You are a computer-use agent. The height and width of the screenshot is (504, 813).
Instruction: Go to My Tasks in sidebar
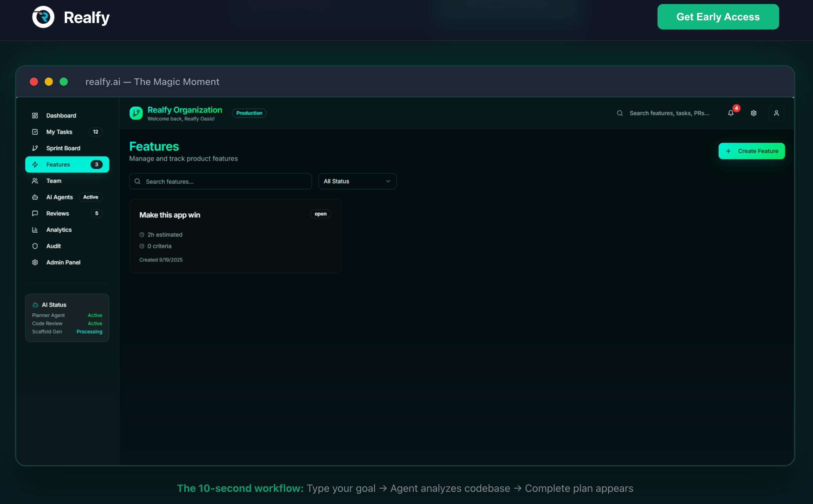(59, 132)
